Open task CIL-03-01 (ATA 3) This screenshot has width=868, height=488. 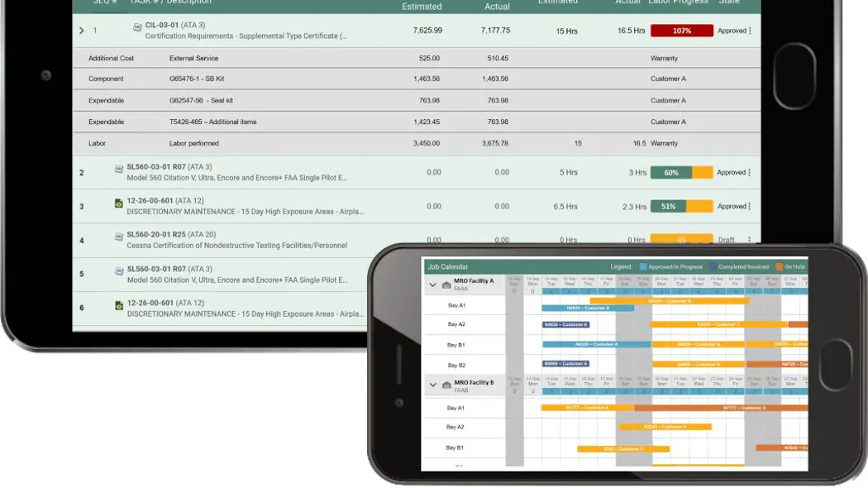175,25
